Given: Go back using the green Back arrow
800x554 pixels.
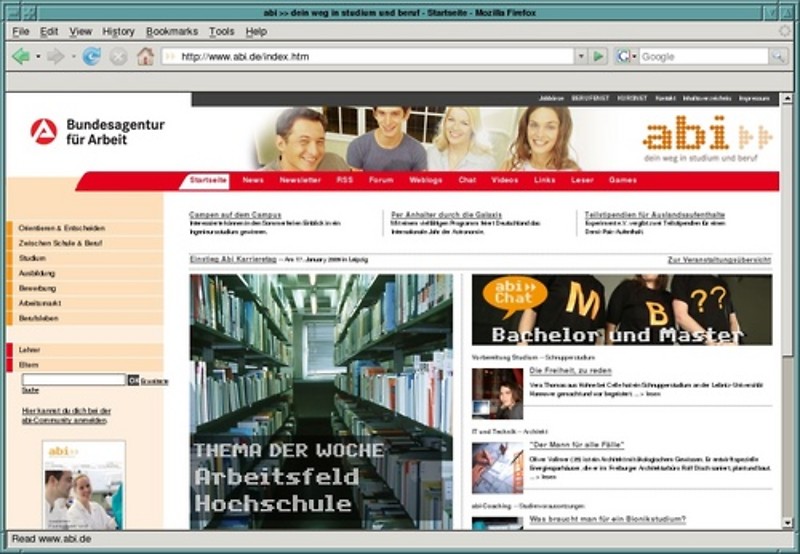Looking at the screenshot, I should [21, 56].
